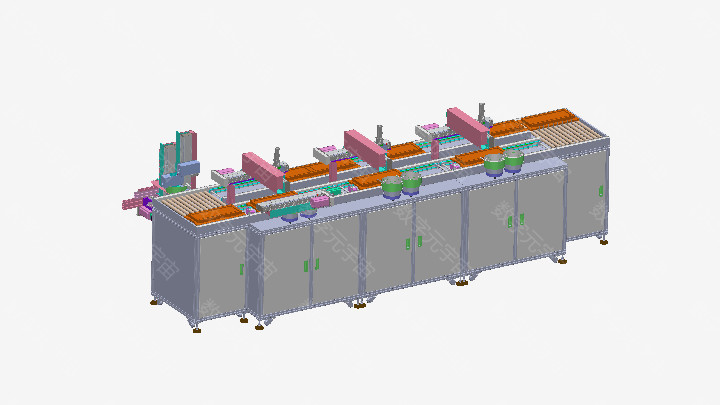Select the roller conveyor bed beside the lift tower

pos(191,204)
